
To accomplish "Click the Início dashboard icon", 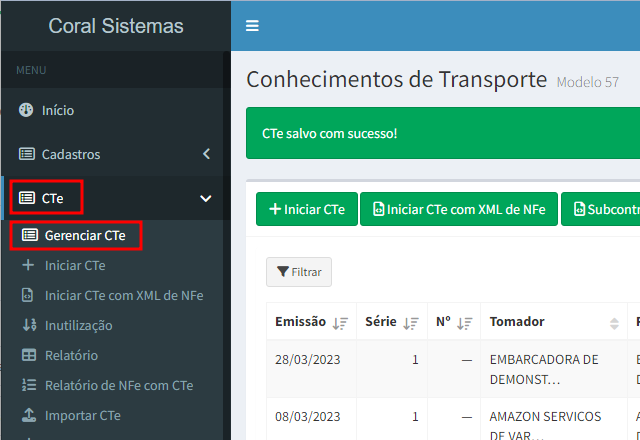I will click(x=27, y=110).
